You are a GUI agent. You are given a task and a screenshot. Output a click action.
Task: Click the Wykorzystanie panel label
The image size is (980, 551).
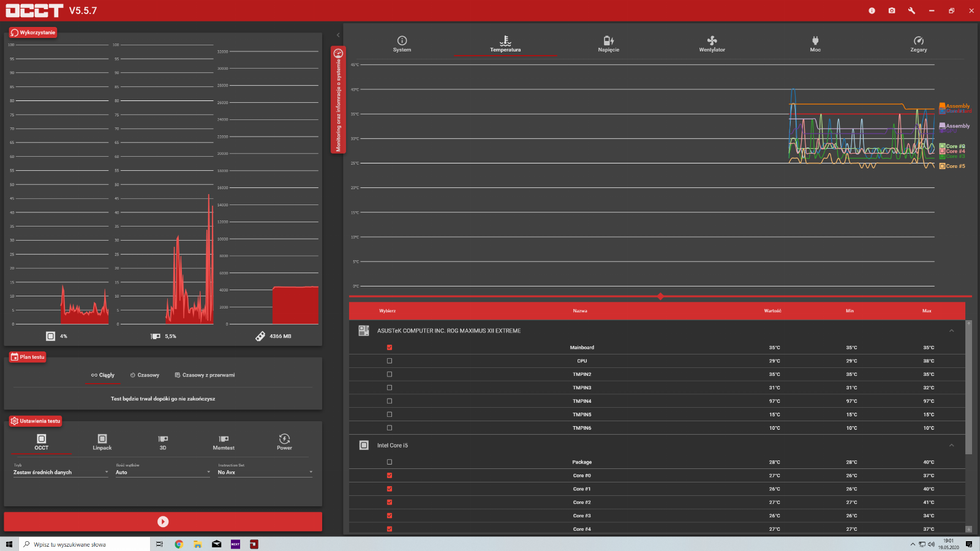(x=33, y=32)
